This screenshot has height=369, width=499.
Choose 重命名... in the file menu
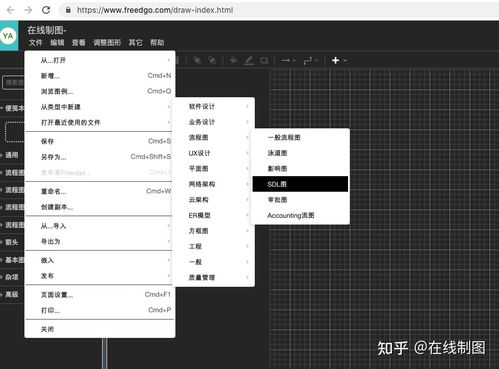pos(100,191)
